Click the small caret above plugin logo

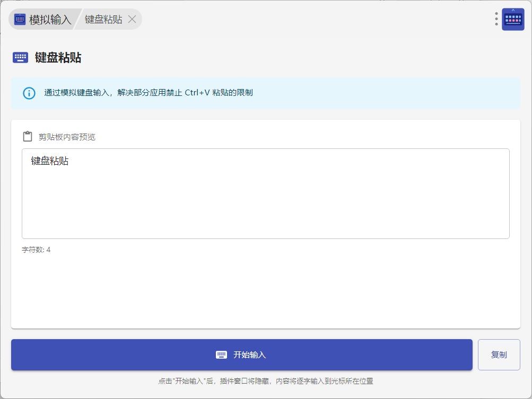pos(513,10)
